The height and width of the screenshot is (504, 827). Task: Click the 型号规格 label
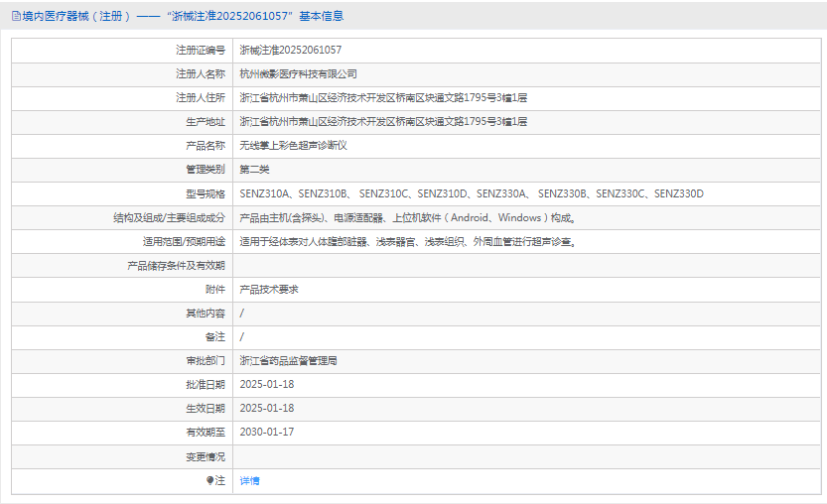click(206, 194)
